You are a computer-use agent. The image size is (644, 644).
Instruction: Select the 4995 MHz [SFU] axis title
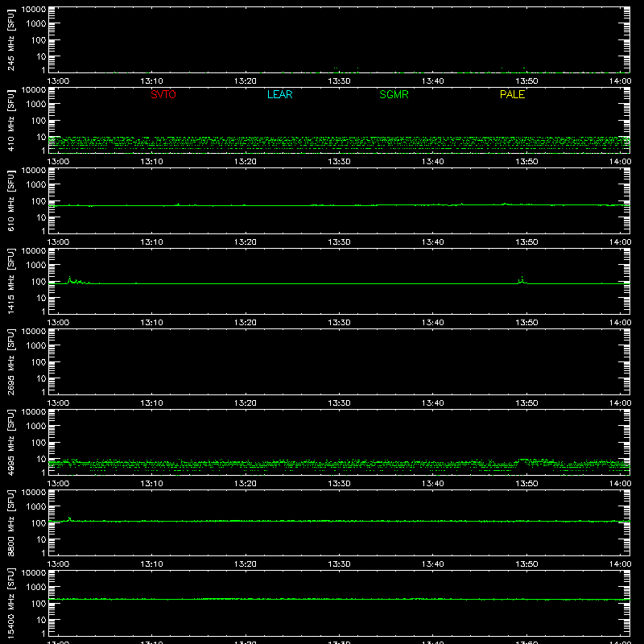click(11, 443)
